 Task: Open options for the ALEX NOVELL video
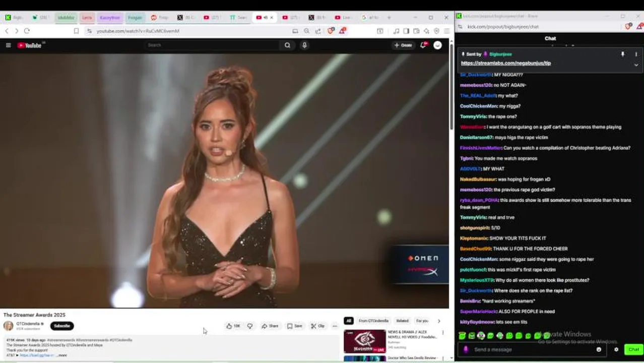[443, 333]
